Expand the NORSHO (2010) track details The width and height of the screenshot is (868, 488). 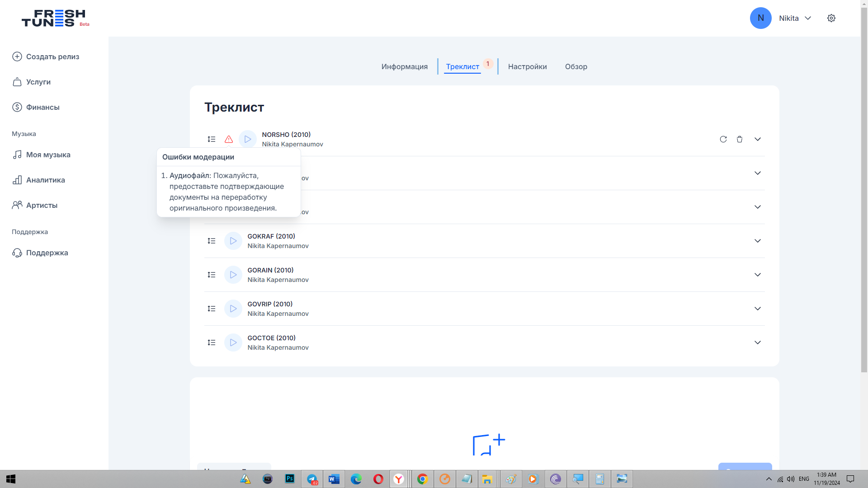coord(758,139)
